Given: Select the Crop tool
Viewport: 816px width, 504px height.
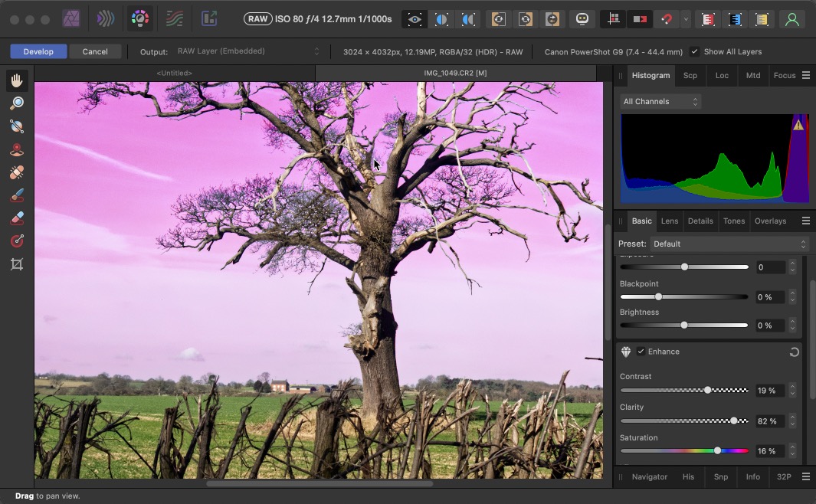Looking at the screenshot, I should pyautogui.click(x=17, y=264).
